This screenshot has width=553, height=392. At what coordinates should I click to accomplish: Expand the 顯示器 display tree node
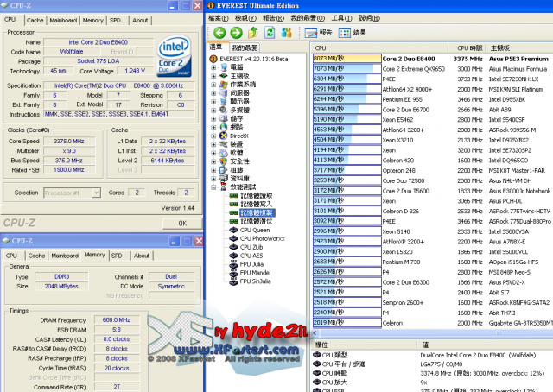point(213,102)
